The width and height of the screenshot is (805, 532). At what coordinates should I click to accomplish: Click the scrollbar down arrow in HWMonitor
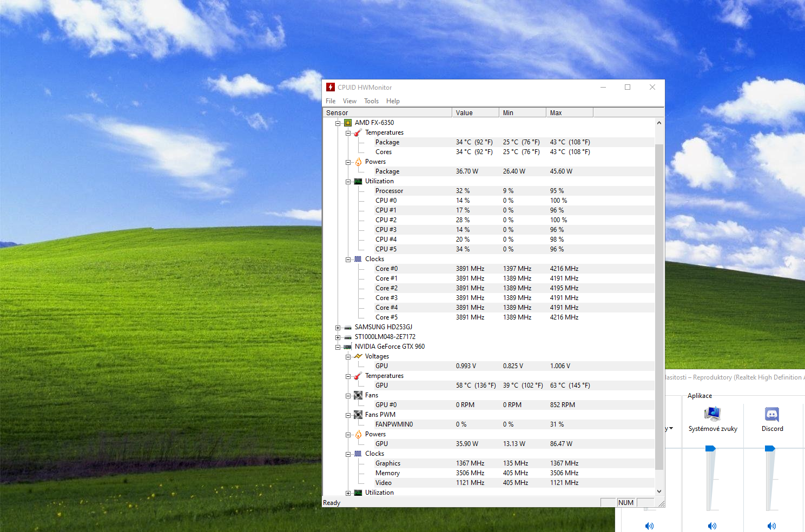coord(659,491)
